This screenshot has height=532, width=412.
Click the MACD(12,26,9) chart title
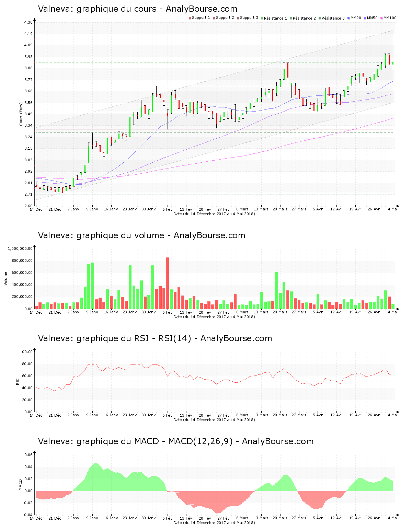pyautogui.click(x=176, y=441)
